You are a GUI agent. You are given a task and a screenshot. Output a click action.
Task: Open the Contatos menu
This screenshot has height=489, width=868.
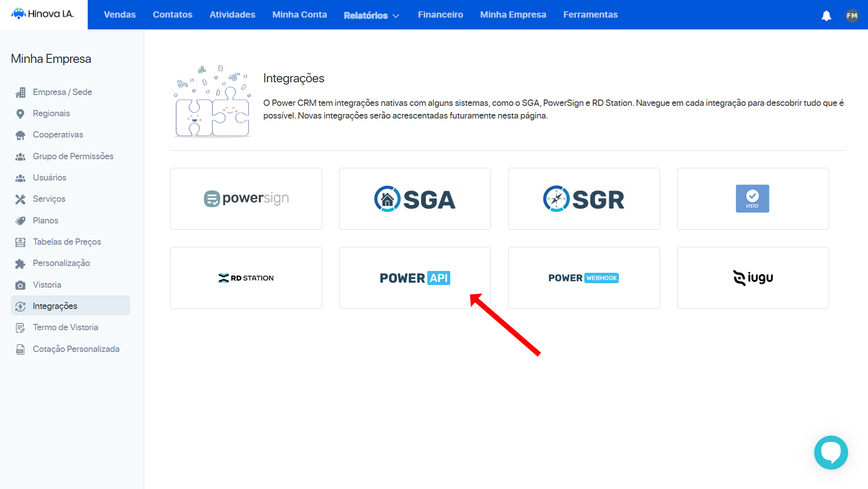coord(173,14)
